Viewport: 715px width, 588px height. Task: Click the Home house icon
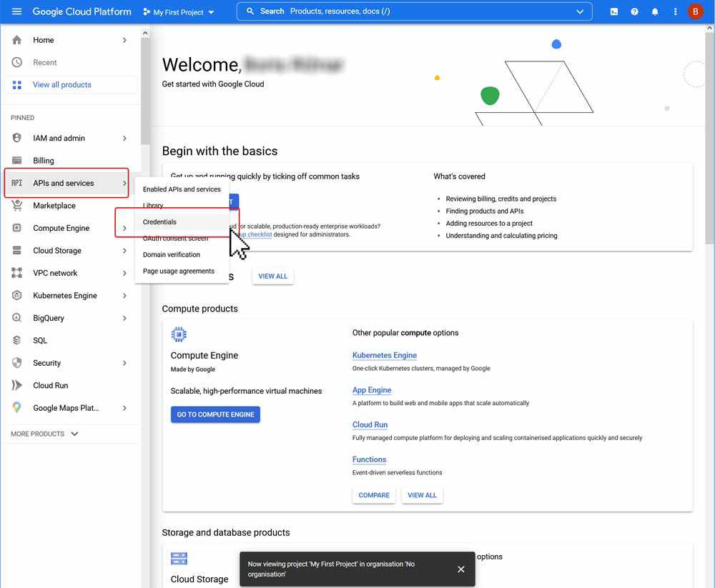[x=17, y=40]
